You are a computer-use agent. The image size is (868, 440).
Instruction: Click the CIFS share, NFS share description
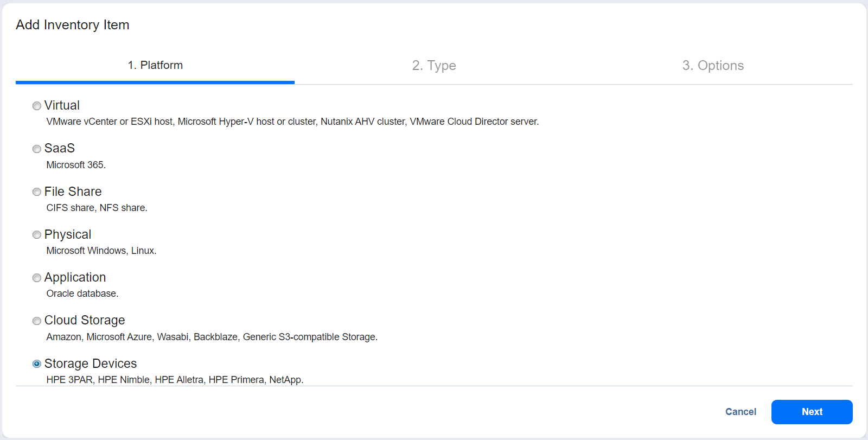[x=97, y=208]
